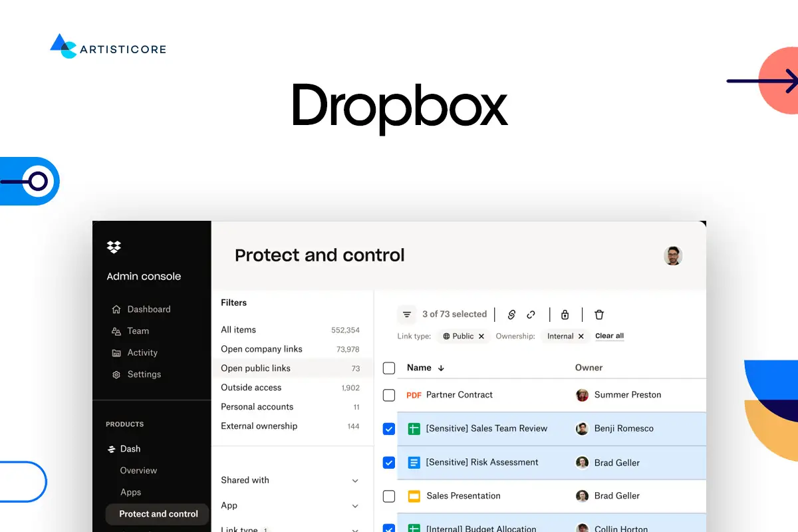Check the Partner Contract checkbox
Screen dimensions: 798x532
(x=388, y=394)
